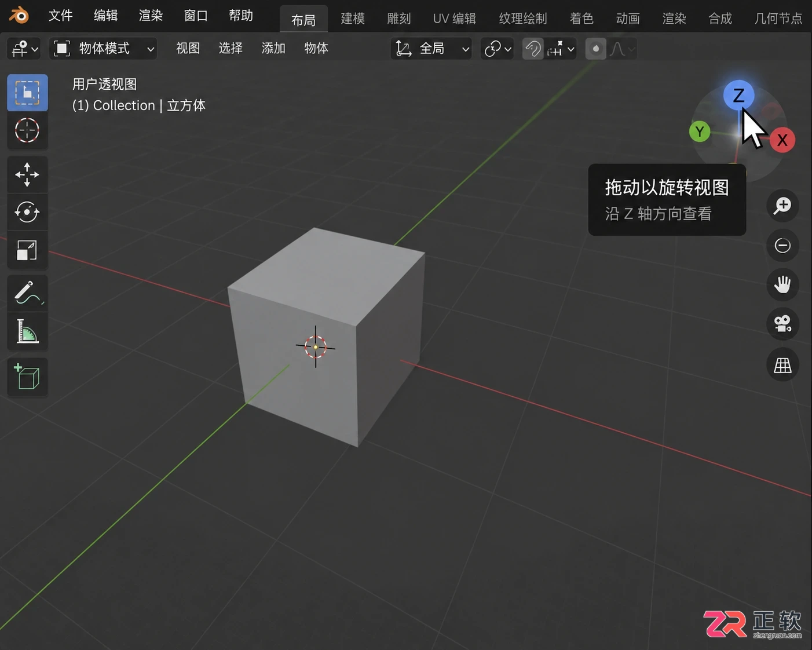
Task: Open the 添加 header menu
Action: (x=273, y=49)
